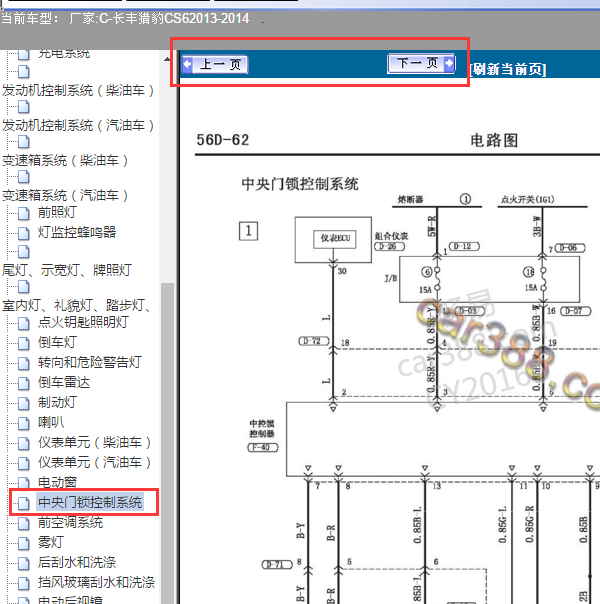Viewport: 600px width, 604px height.
Task: Click page icon beside 前空调系统
Action: click(23, 523)
